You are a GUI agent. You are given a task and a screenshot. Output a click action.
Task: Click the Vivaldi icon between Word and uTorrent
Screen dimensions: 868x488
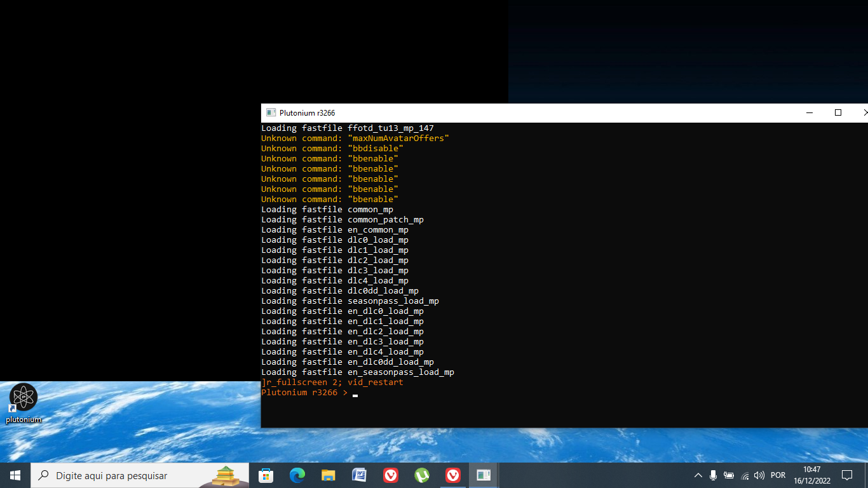tap(390, 475)
